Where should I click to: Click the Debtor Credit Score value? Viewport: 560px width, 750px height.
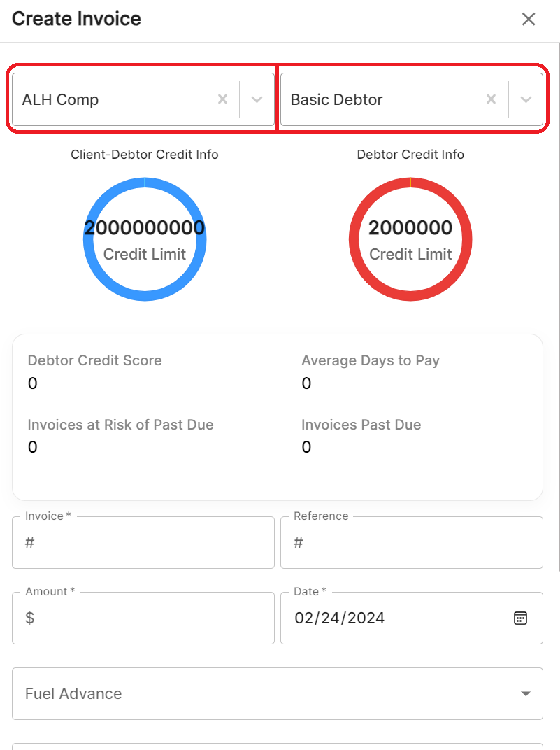(31, 383)
